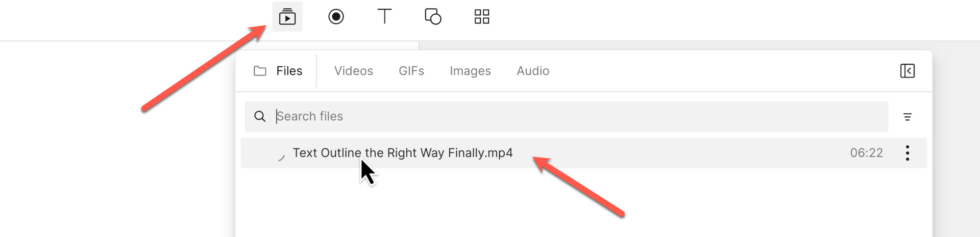Screen dimensions: 980x237
Task: Select the Text tool
Action: click(x=385, y=17)
